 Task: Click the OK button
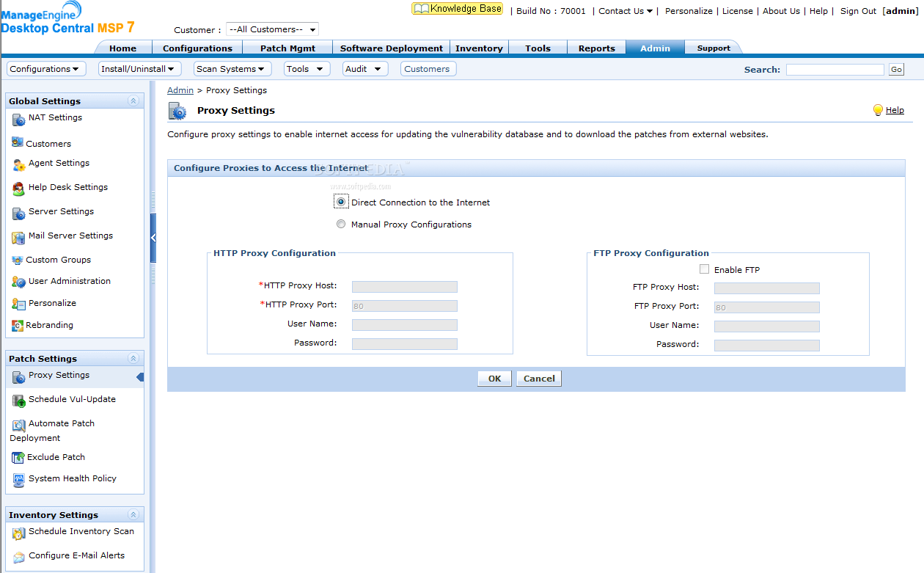pos(495,379)
